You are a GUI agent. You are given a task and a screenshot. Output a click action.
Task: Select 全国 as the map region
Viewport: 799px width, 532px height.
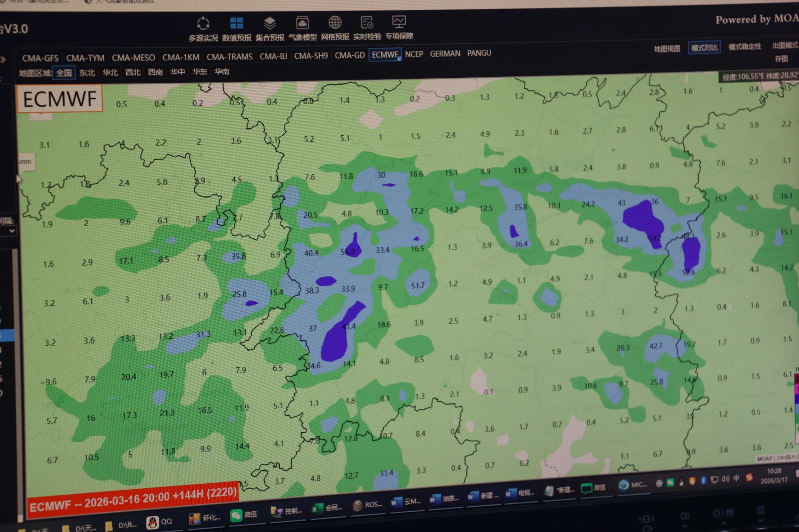64,73
